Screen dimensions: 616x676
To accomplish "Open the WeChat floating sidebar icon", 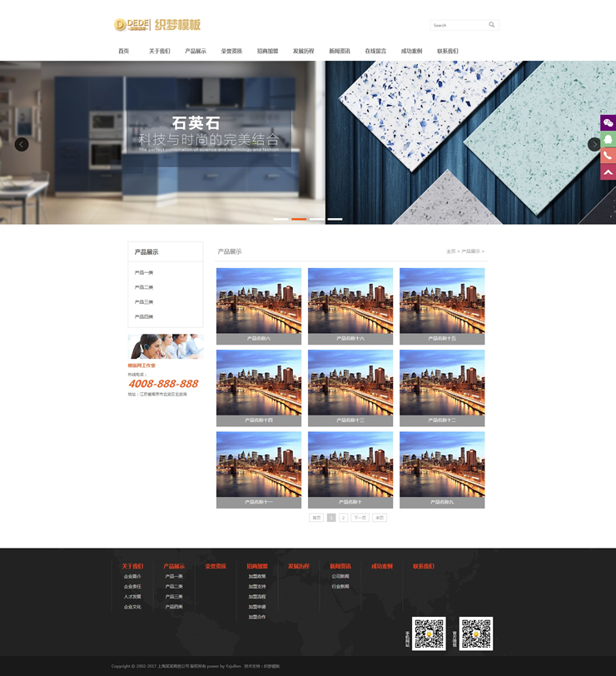I will point(608,122).
